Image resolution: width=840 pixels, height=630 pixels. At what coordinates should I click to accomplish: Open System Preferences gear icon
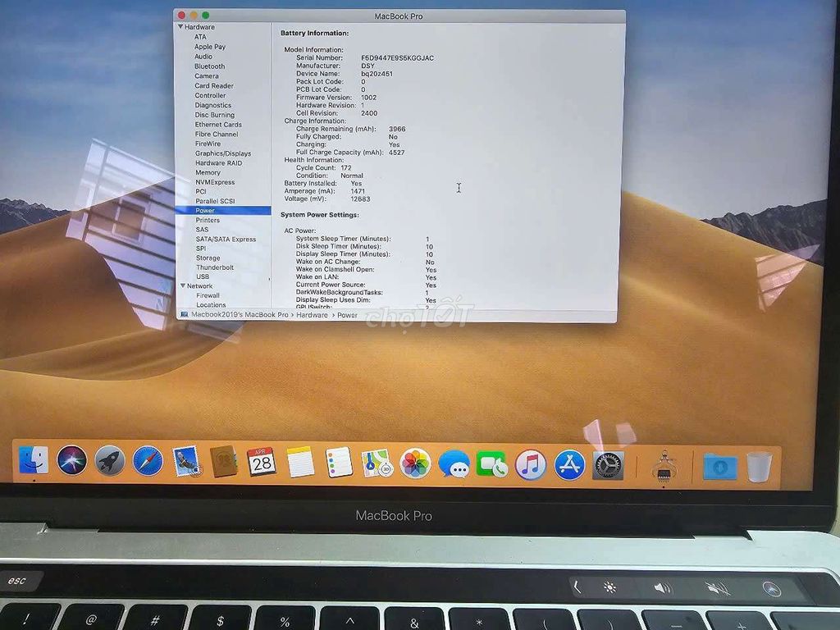[608, 466]
